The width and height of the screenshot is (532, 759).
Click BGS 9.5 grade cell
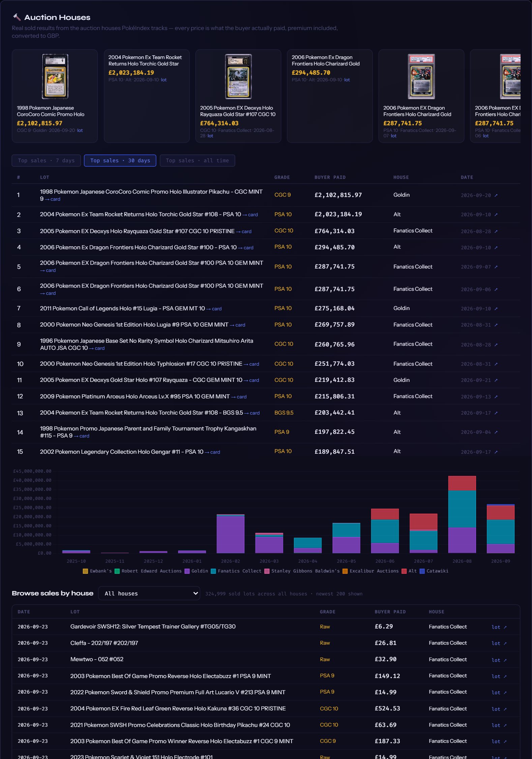click(x=284, y=413)
